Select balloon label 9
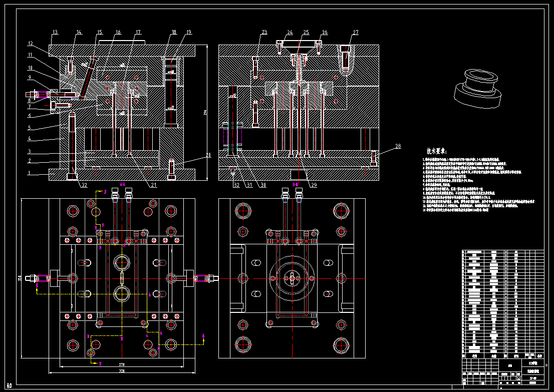The image size is (554, 392). [x=30, y=77]
